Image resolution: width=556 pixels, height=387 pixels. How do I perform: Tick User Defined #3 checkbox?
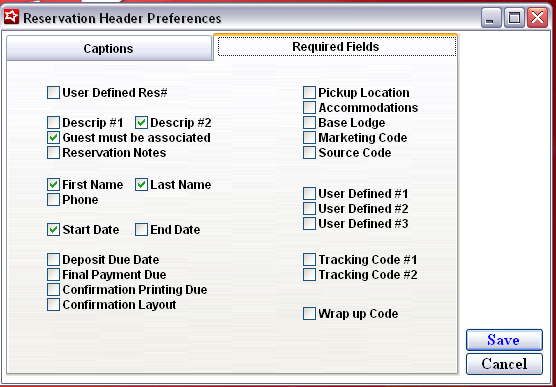309,223
